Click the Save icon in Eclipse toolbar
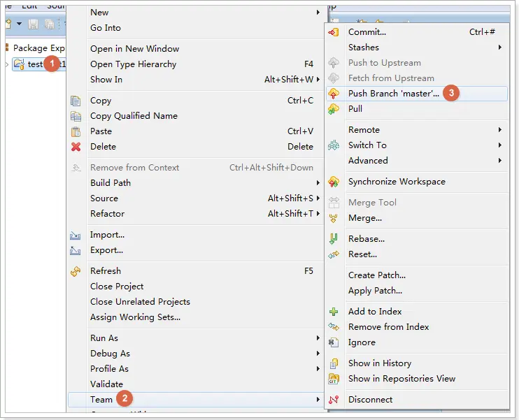 point(33,24)
